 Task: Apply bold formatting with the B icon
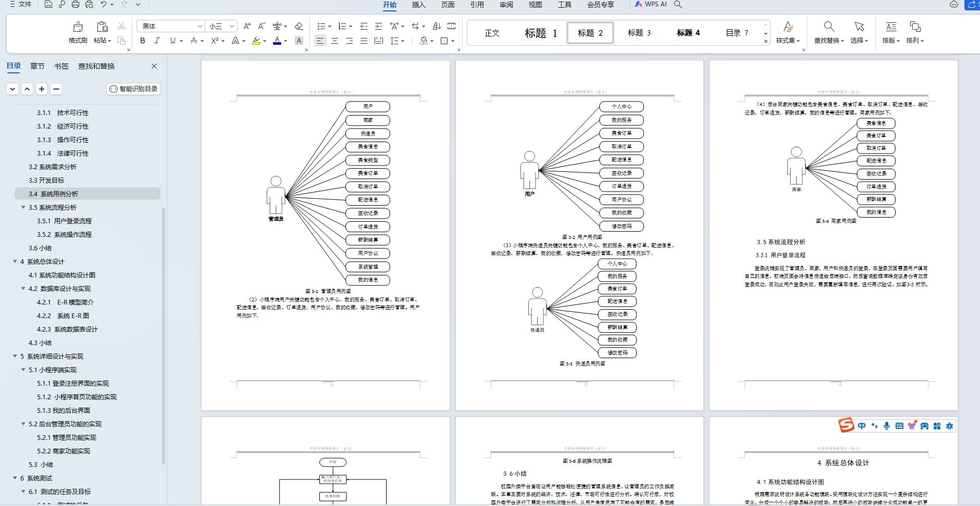coord(142,41)
